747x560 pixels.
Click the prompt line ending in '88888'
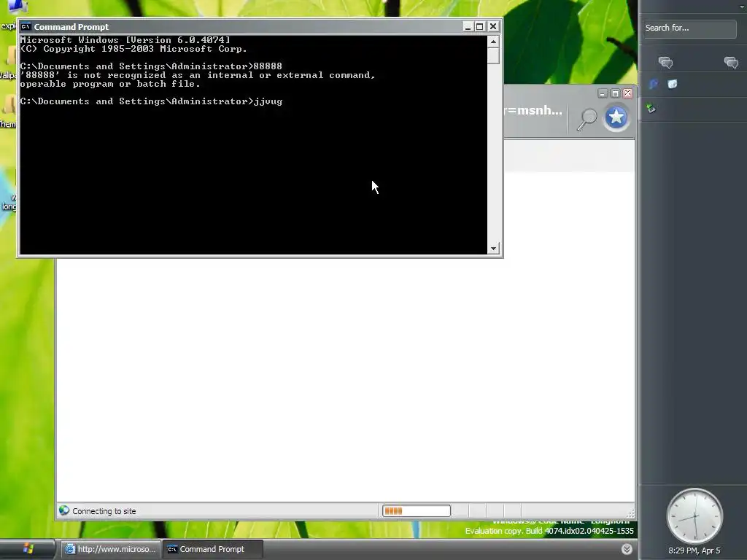tap(151, 66)
